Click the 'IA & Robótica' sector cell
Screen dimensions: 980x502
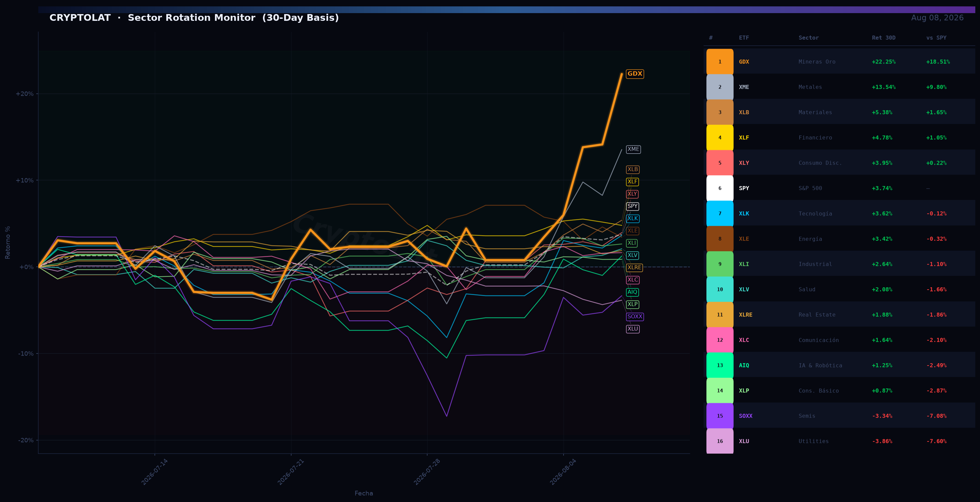[820, 365]
